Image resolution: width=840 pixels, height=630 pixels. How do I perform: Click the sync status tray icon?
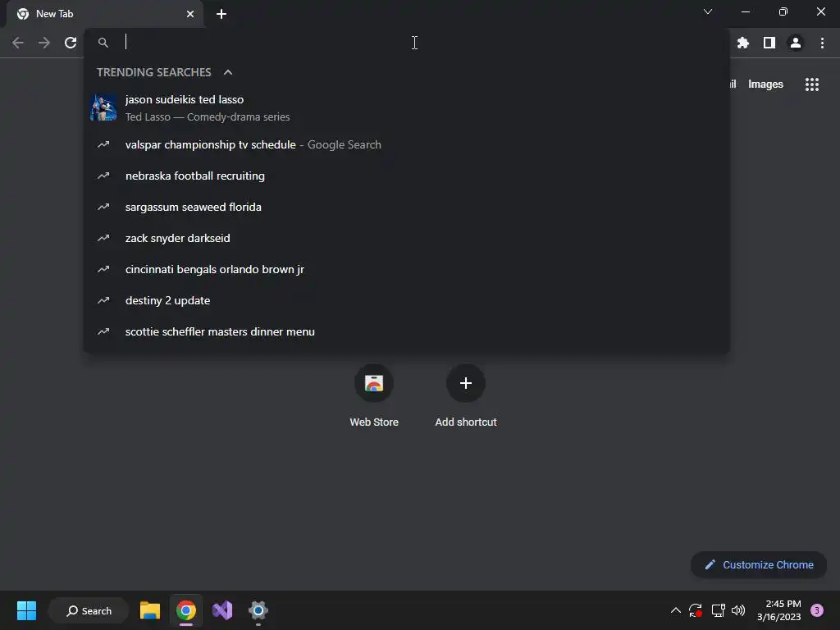click(x=696, y=610)
